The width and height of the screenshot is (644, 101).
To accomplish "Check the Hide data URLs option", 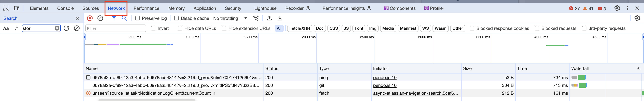I will 180,28.
